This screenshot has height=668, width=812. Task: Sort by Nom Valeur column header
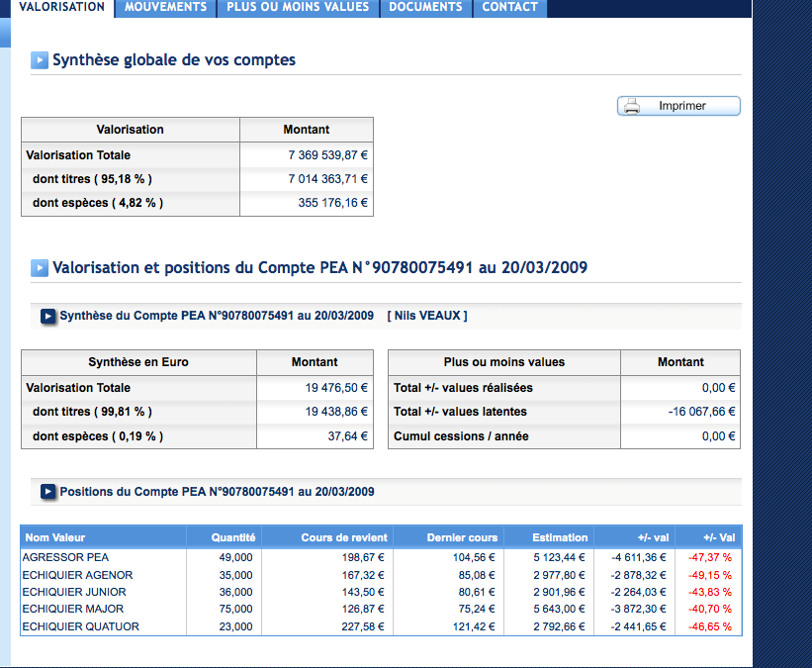click(55, 537)
